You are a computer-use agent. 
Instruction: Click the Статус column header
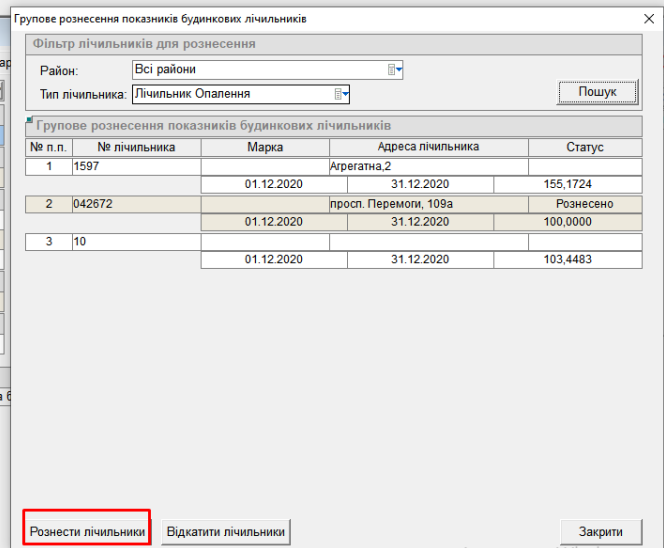click(x=585, y=147)
